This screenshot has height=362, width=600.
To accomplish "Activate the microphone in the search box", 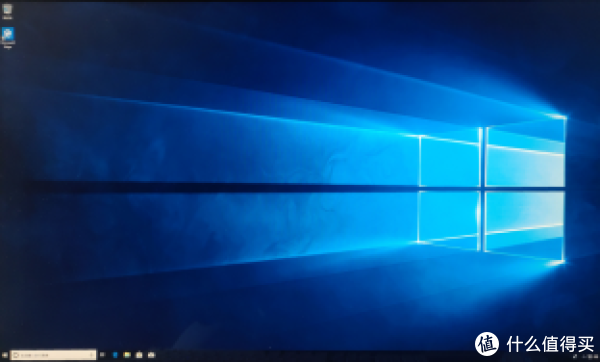I will click(91, 355).
